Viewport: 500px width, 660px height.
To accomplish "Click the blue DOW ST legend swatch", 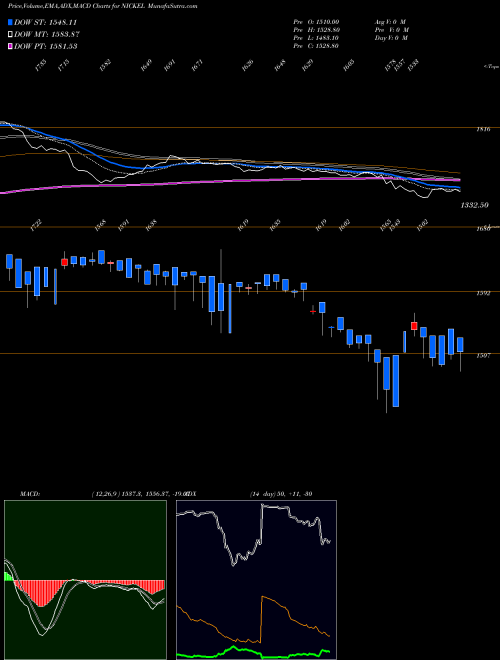I will [x=10, y=22].
